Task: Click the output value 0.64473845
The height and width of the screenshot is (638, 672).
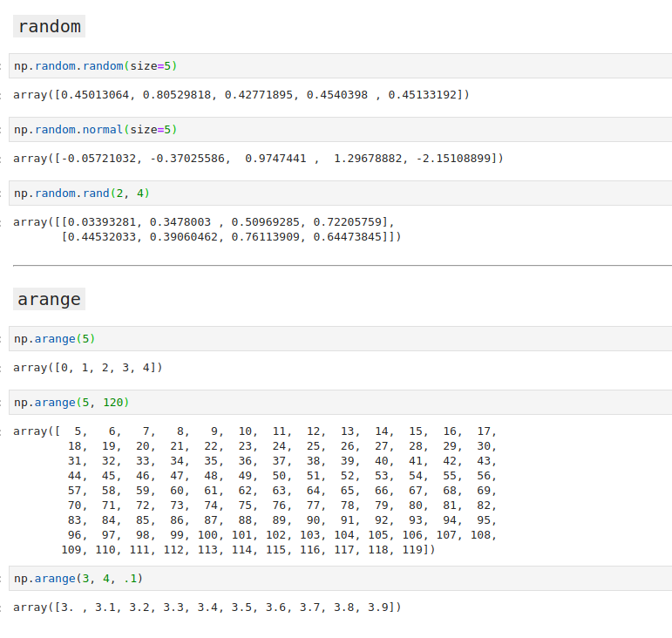Action: (x=348, y=237)
